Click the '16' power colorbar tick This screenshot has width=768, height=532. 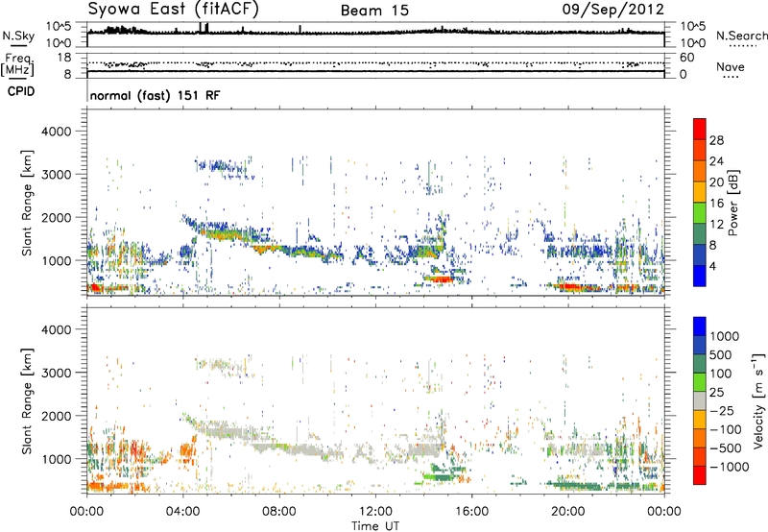click(x=716, y=204)
